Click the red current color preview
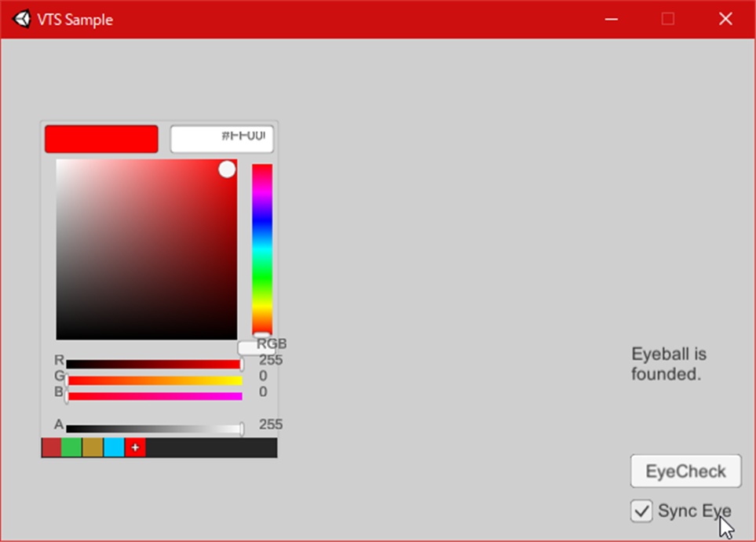Viewport: 756px width, 542px height. click(x=101, y=139)
